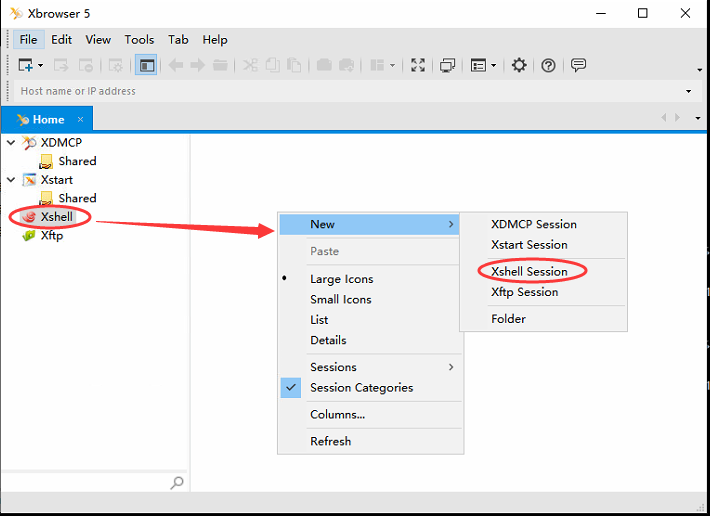Click the Xstart tree icon
Screen dimensions: 710x516
29,180
